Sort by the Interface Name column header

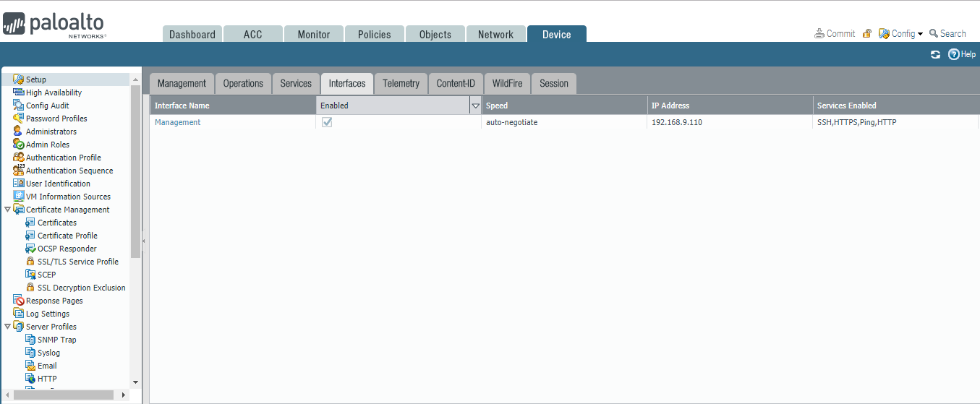[233, 106]
